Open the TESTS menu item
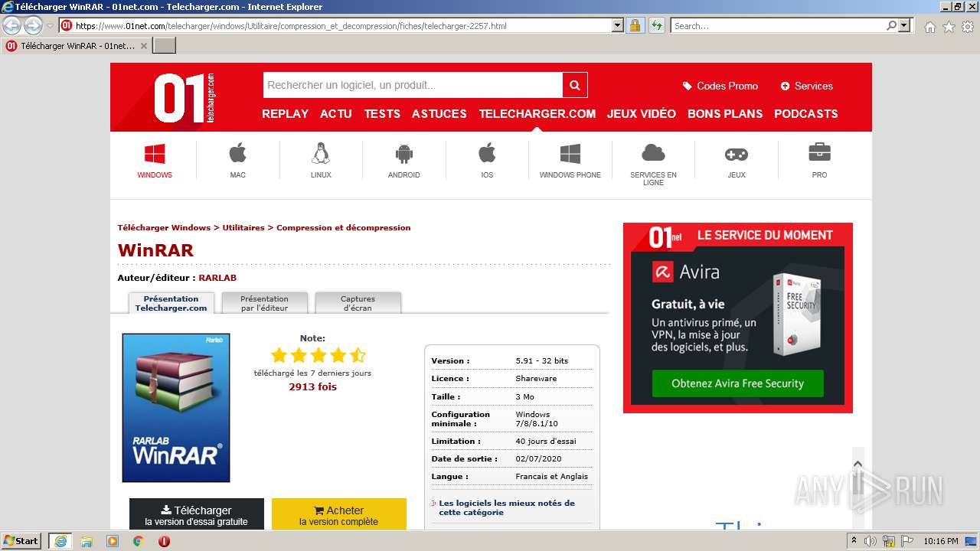980x551 pixels. 382,114
